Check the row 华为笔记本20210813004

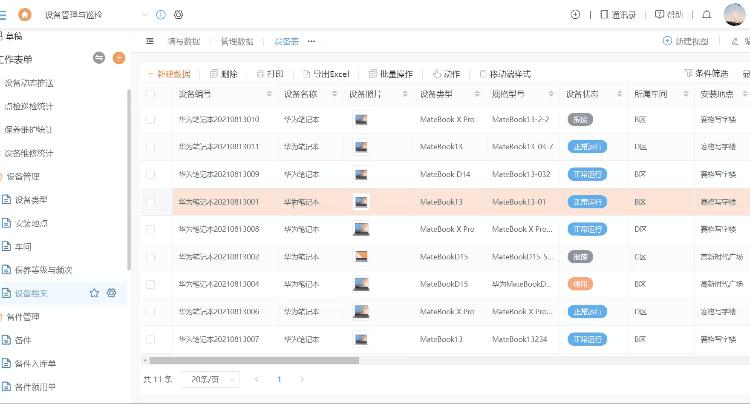click(x=151, y=284)
